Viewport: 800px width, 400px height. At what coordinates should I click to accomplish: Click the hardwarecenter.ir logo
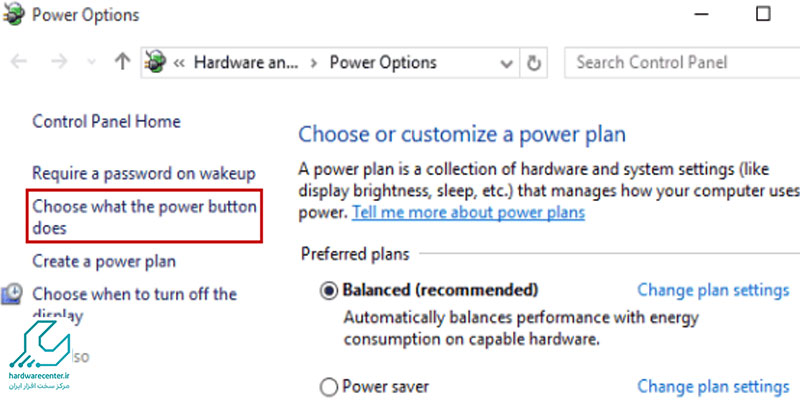tap(39, 356)
